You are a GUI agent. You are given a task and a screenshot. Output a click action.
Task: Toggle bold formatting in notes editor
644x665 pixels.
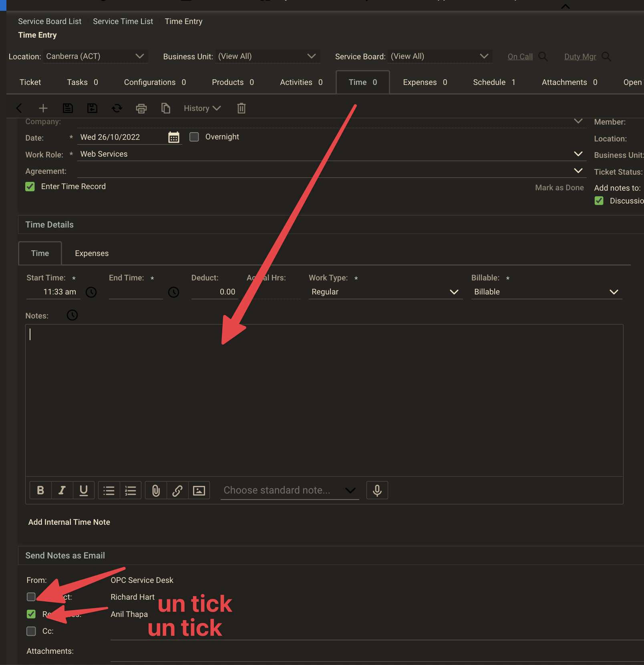(40, 490)
